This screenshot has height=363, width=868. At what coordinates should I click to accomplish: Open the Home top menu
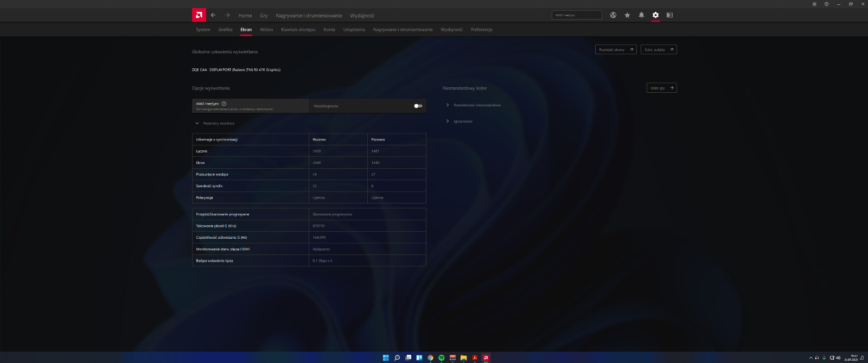(245, 16)
